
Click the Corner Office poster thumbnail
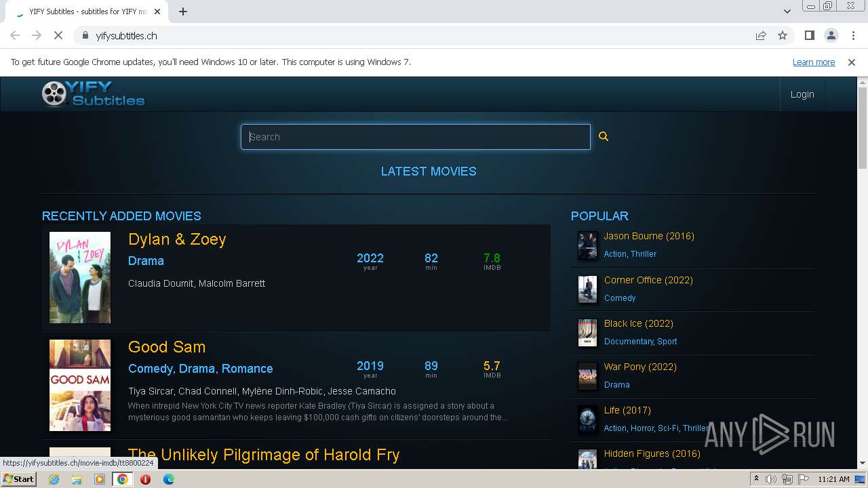coord(587,289)
